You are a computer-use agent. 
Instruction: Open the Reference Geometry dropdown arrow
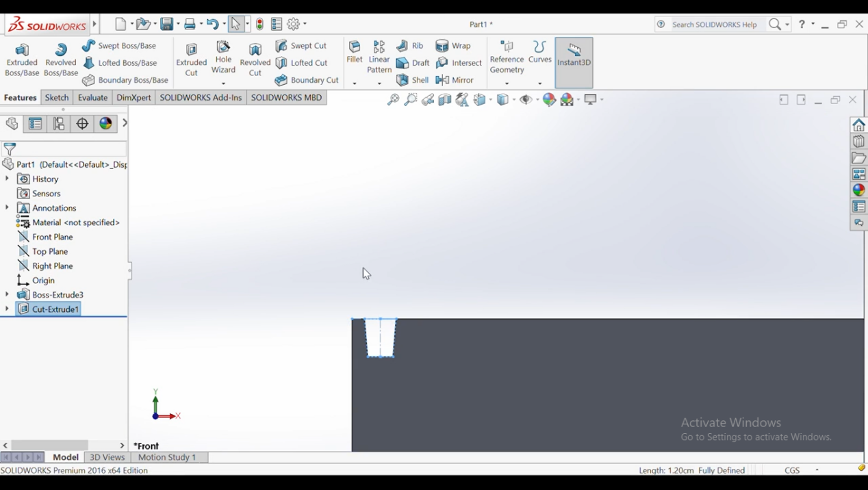coord(507,83)
